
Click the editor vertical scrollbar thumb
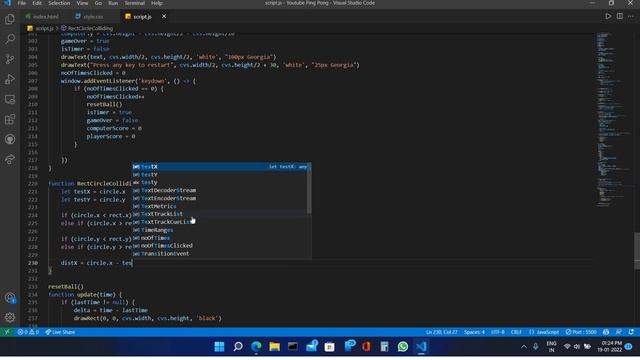pyautogui.click(x=637, y=250)
